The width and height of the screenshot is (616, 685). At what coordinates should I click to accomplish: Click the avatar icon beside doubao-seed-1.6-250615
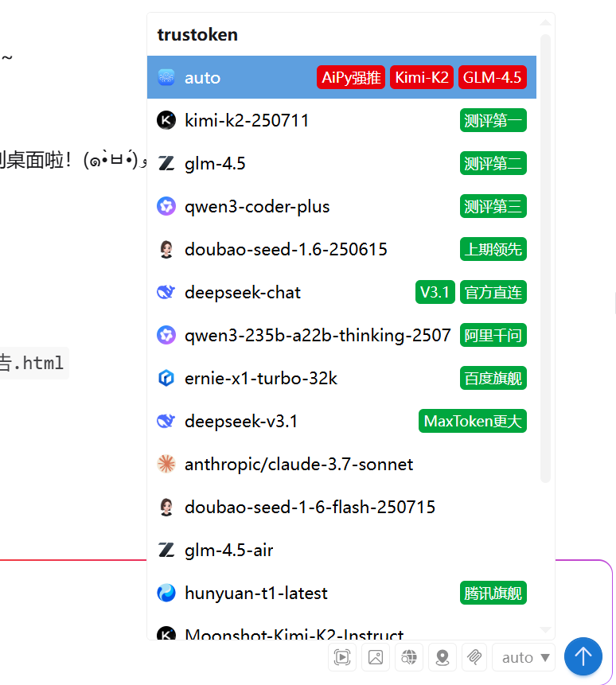(166, 249)
